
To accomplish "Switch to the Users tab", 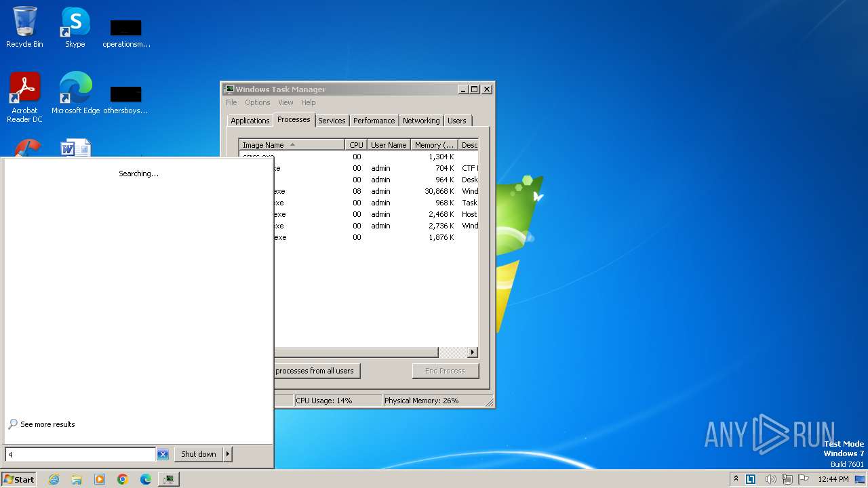I will click(457, 121).
